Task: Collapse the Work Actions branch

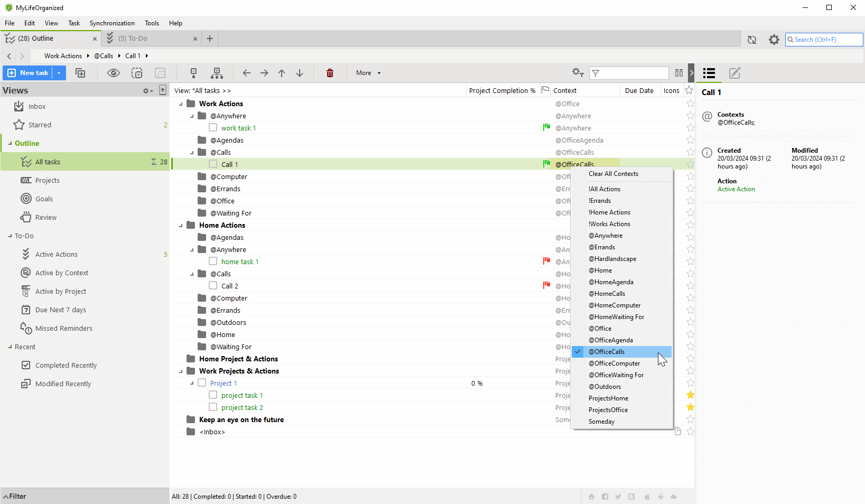Action: 180,104
